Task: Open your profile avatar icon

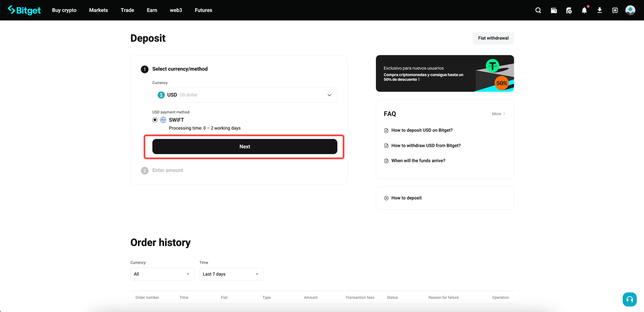Action: point(630,10)
